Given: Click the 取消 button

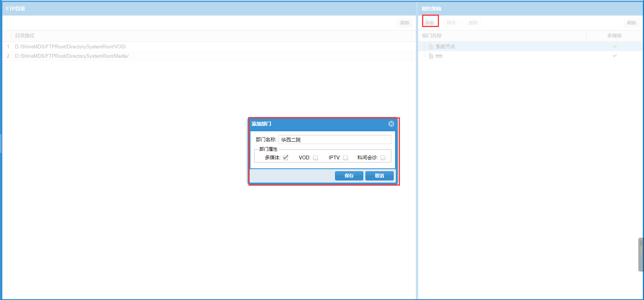Looking at the screenshot, I should click(379, 176).
